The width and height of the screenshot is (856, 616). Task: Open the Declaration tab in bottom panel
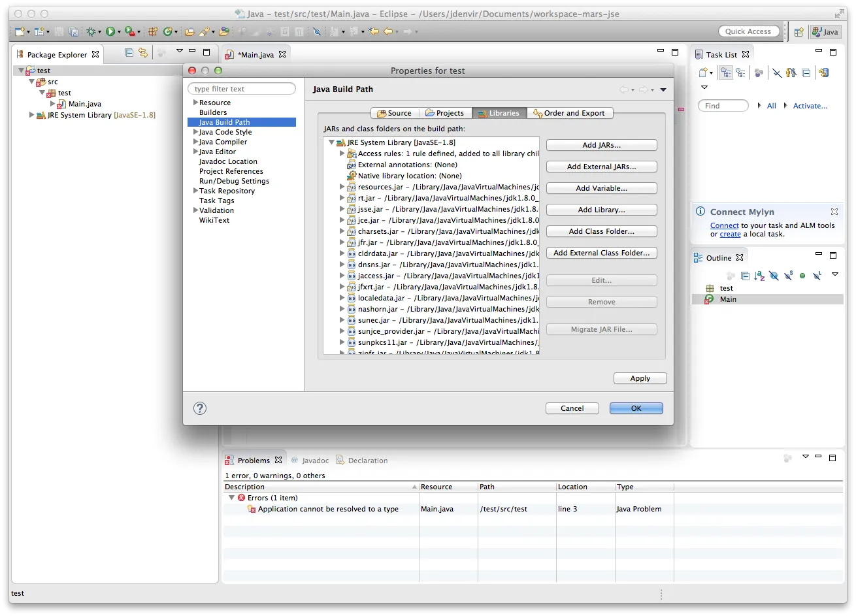click(x=361, y=461)
